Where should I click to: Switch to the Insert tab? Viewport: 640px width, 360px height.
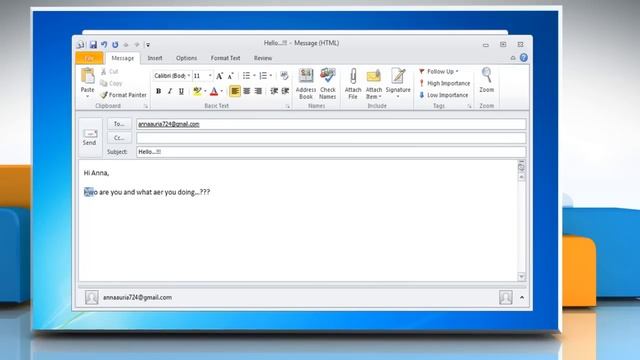155,58
